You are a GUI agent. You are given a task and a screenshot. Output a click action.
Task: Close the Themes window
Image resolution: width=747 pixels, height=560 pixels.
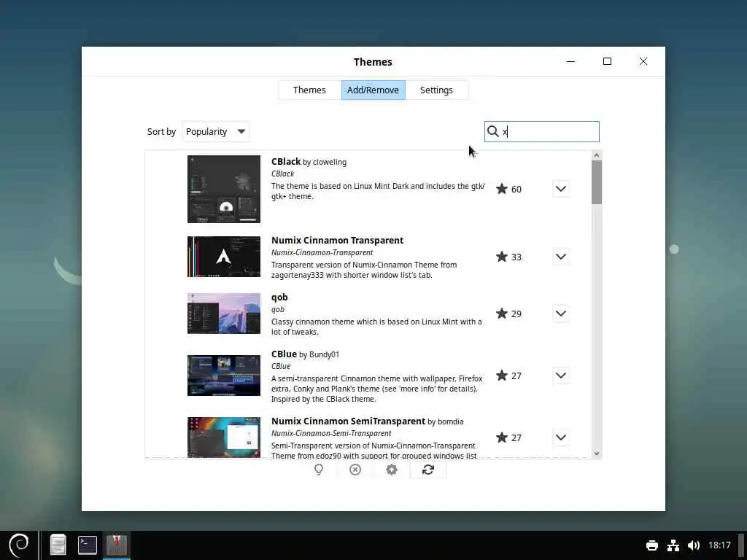[x=643, y=61]
